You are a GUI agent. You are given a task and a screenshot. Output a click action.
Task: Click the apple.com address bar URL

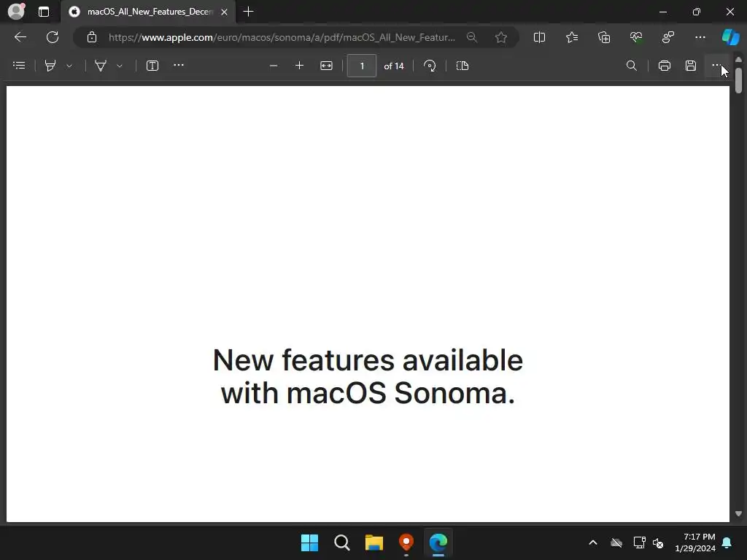[x=282, y=37]
